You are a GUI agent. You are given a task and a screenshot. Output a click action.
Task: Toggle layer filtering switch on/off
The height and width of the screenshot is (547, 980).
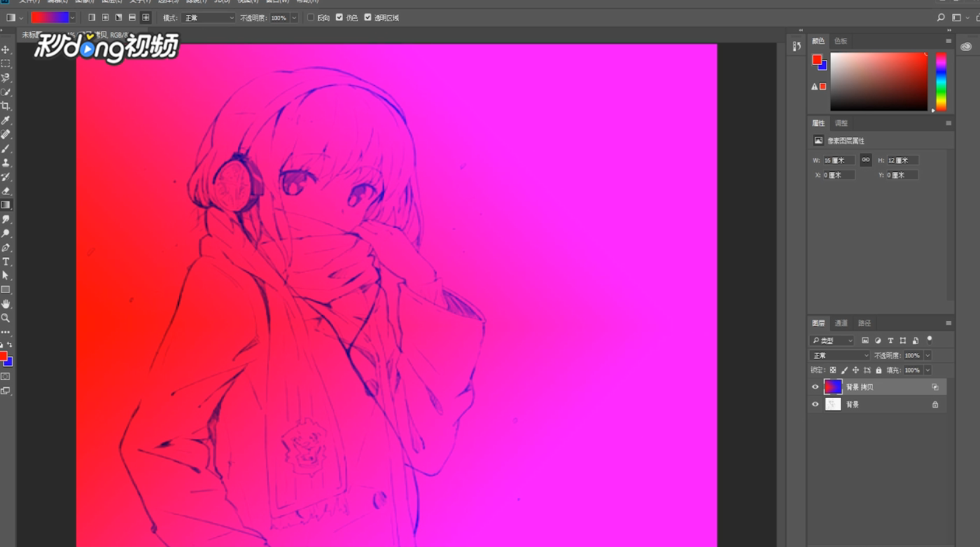(x=930, y=340)
